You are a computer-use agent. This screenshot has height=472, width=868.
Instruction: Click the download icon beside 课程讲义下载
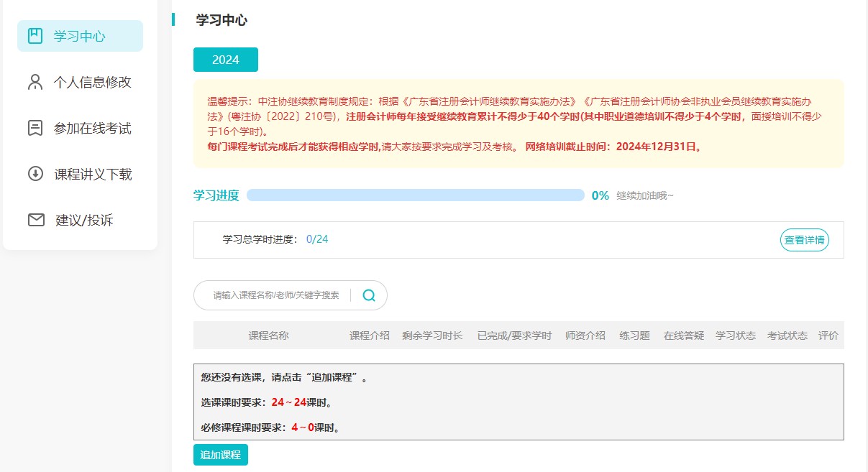click(x=34, y=174)
